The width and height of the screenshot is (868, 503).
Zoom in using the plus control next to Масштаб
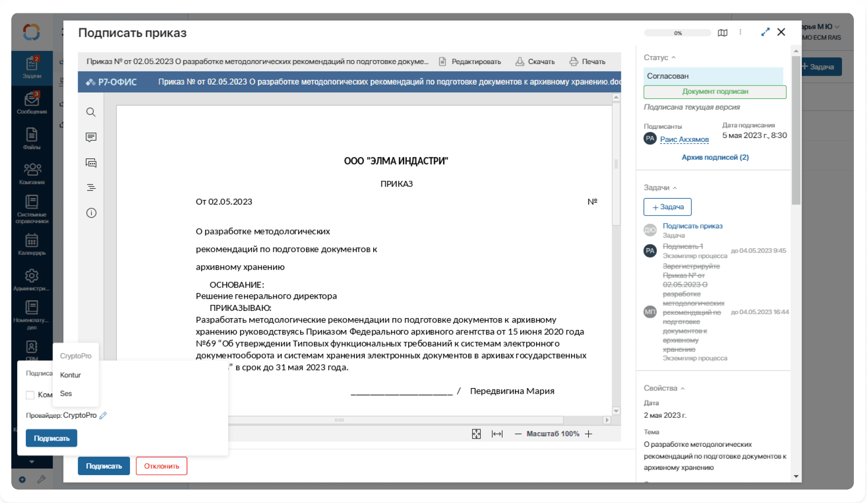coord(588,434)
